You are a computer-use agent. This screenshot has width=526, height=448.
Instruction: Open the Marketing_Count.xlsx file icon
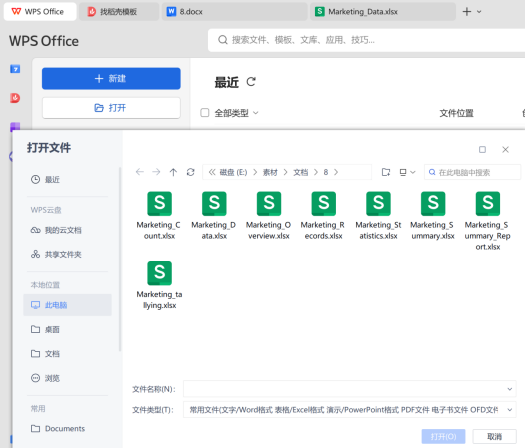click(159, 203)
